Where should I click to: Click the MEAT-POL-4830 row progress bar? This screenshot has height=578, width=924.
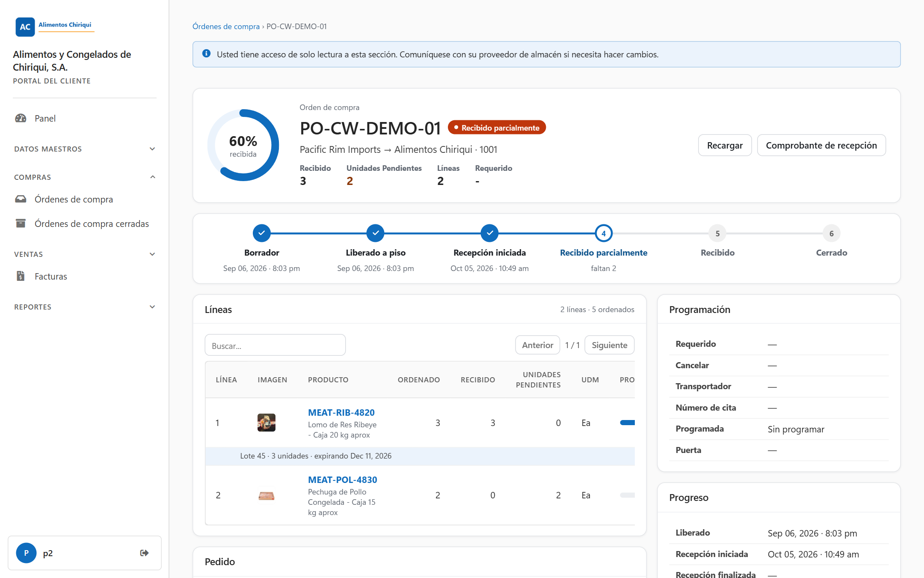627,495
